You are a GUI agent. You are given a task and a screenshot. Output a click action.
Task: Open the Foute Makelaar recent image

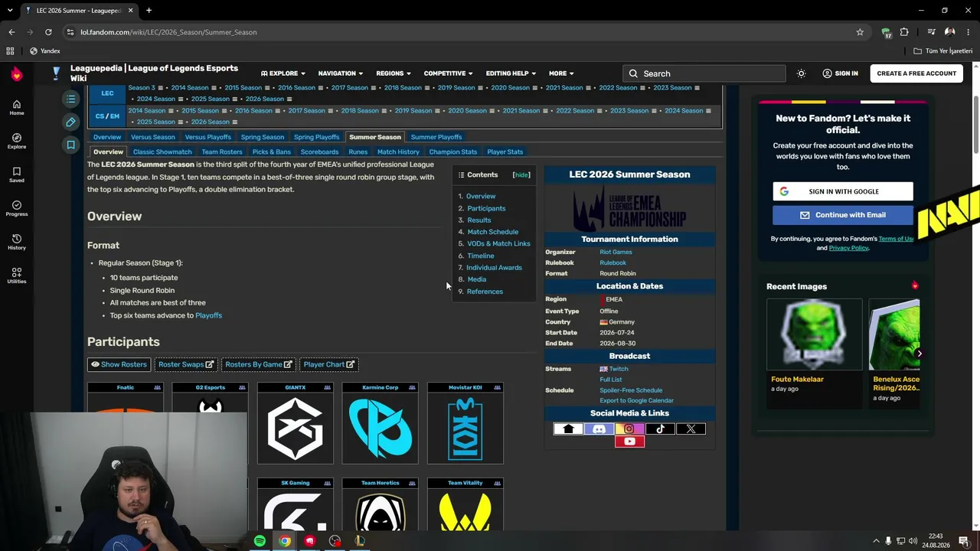(x=815, y=335)
